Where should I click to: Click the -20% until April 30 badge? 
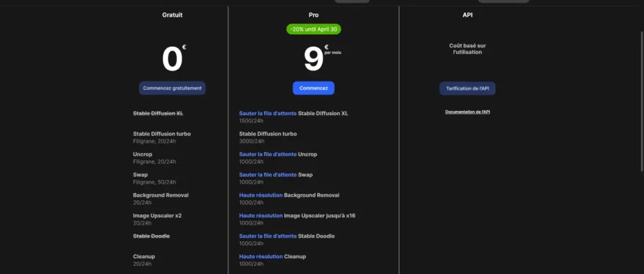314,29
